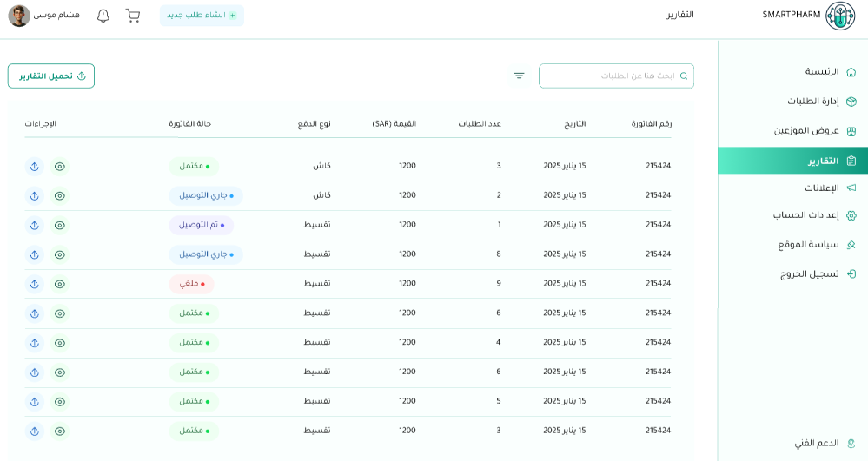Open the filter options icon
The image size is (868, 461).
(519, 76)
